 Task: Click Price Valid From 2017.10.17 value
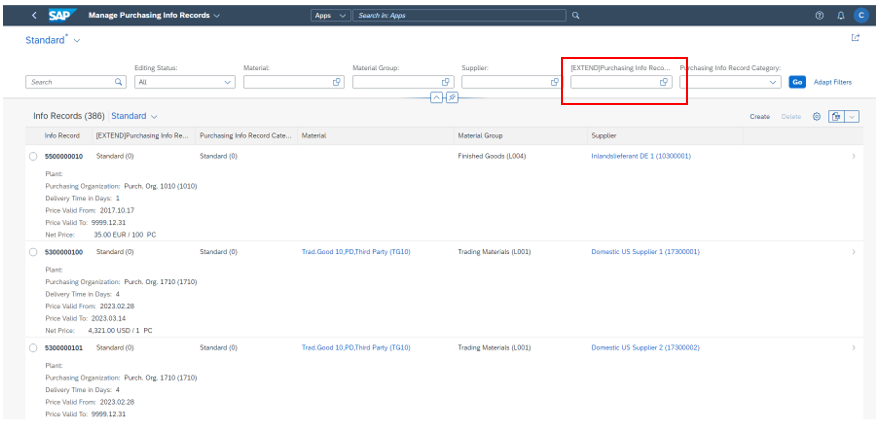point(117,210)
